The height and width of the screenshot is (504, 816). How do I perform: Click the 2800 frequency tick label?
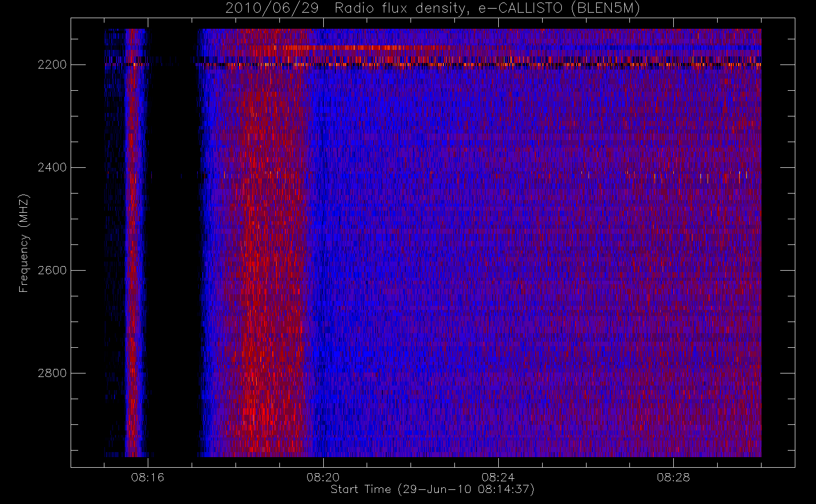pyautogui.click(x=52, y=373)
